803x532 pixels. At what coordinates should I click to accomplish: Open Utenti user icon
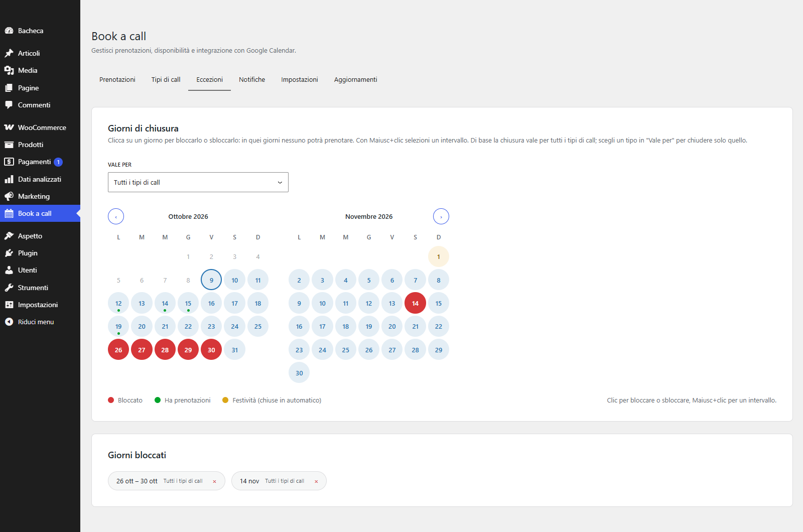9,270
